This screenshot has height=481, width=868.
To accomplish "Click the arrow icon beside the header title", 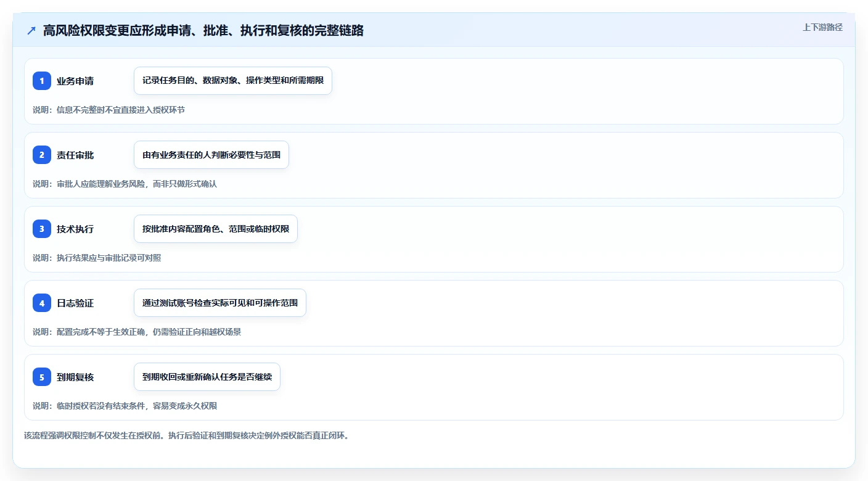I will coord(31,31).
